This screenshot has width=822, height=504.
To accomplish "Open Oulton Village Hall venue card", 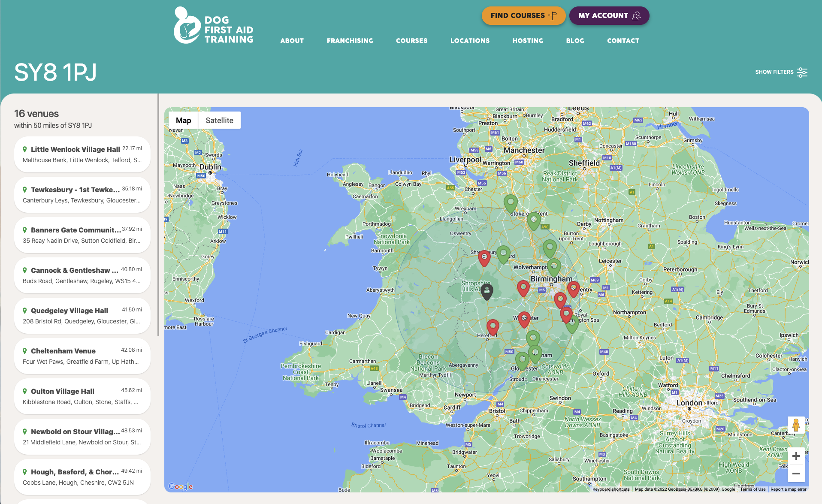I will pyautogui.click(x=82, y=396).
